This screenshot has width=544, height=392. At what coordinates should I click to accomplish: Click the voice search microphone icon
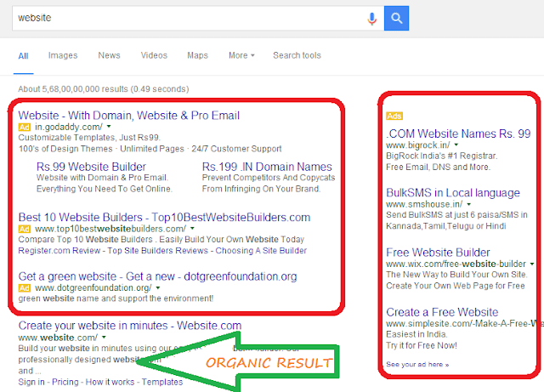(x=372, y=19)
